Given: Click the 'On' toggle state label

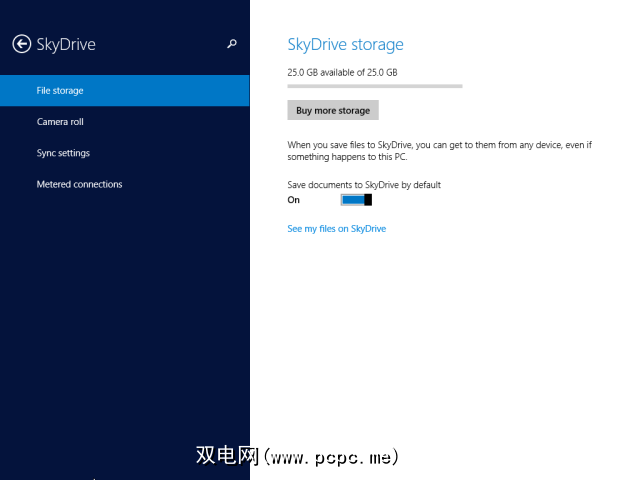Looking at the screenshot, I should [293, 200].
